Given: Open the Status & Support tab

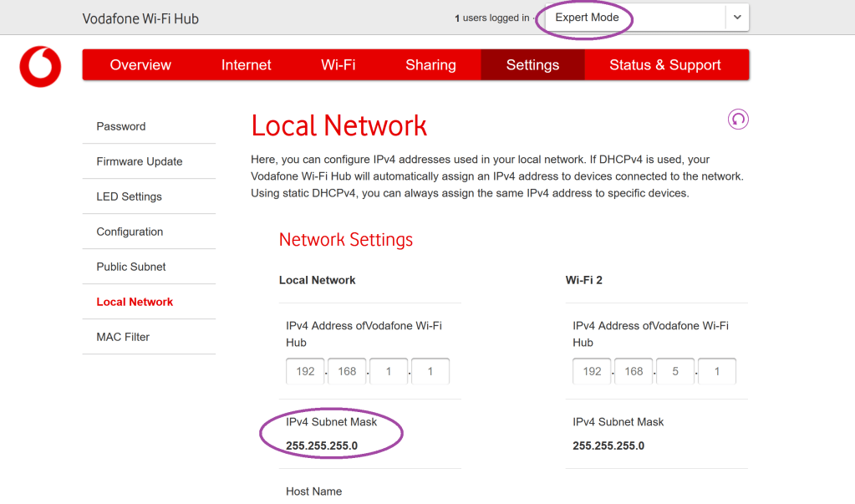Looking at the screenshot, I should point(665,65).
